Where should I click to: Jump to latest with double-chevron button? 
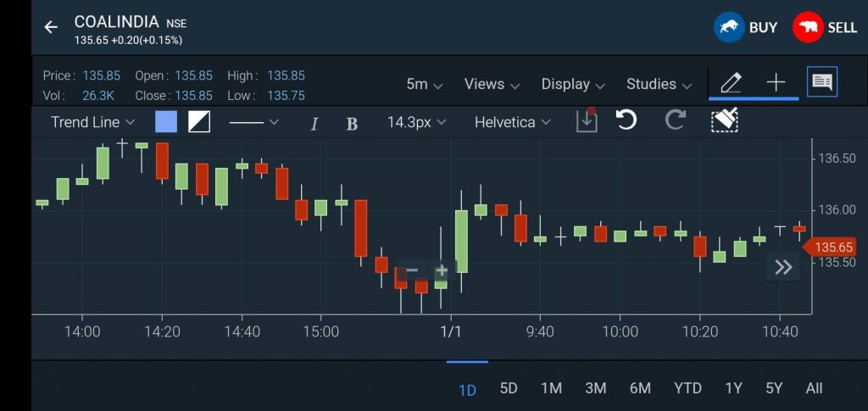pos(783,268)
